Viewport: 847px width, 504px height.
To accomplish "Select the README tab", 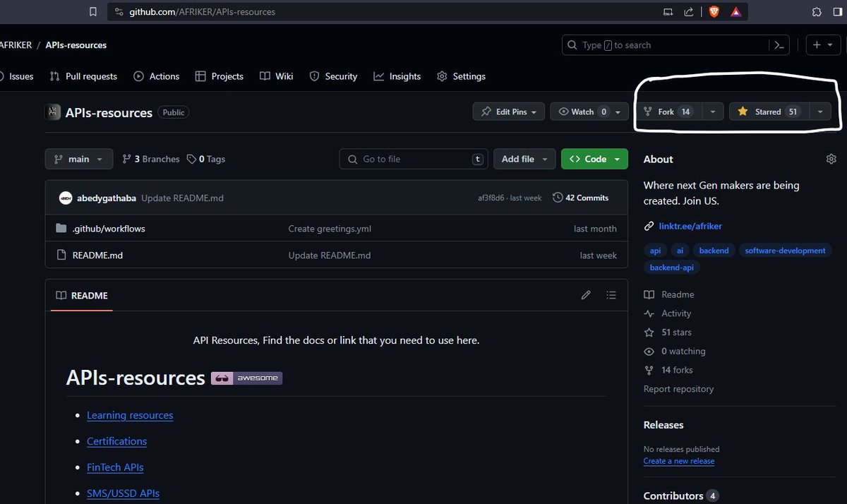I will click(x=82, y=295).
